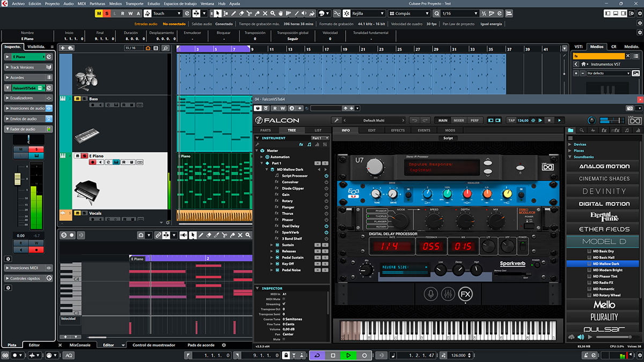Switch to the EFFECTS tab in Falcon
Viewport: 644px width, 362px height.
pos(398,130)
